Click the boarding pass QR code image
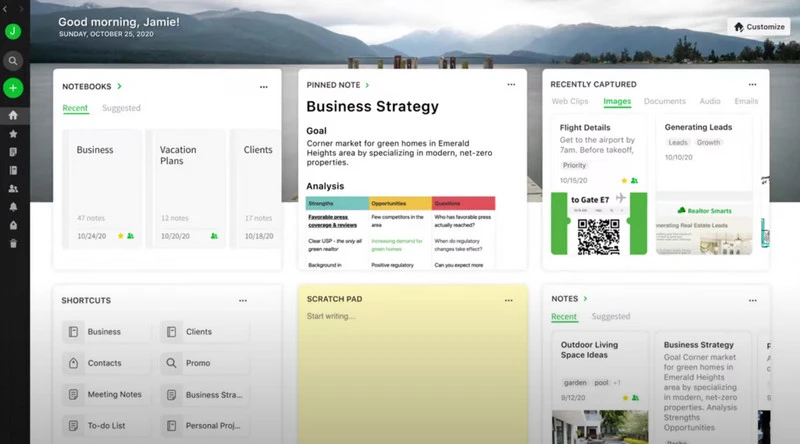The height and width of the screenshot is (444, 800). (598, 237)
